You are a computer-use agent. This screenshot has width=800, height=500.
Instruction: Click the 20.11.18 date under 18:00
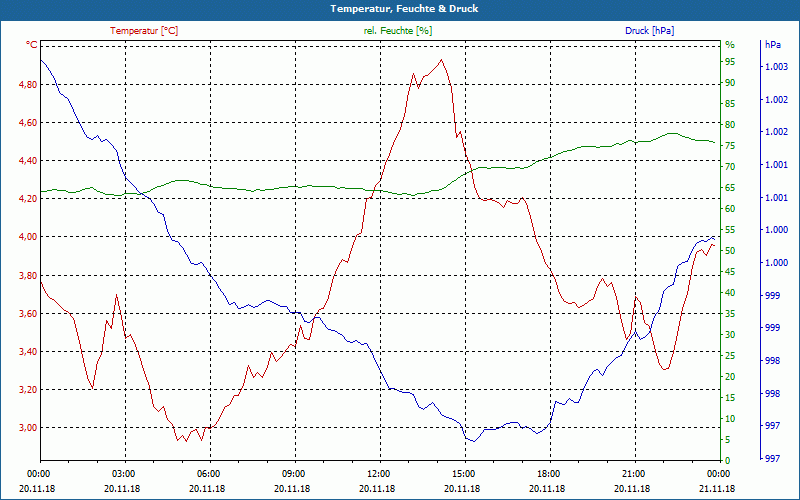(x=547, y=488)
